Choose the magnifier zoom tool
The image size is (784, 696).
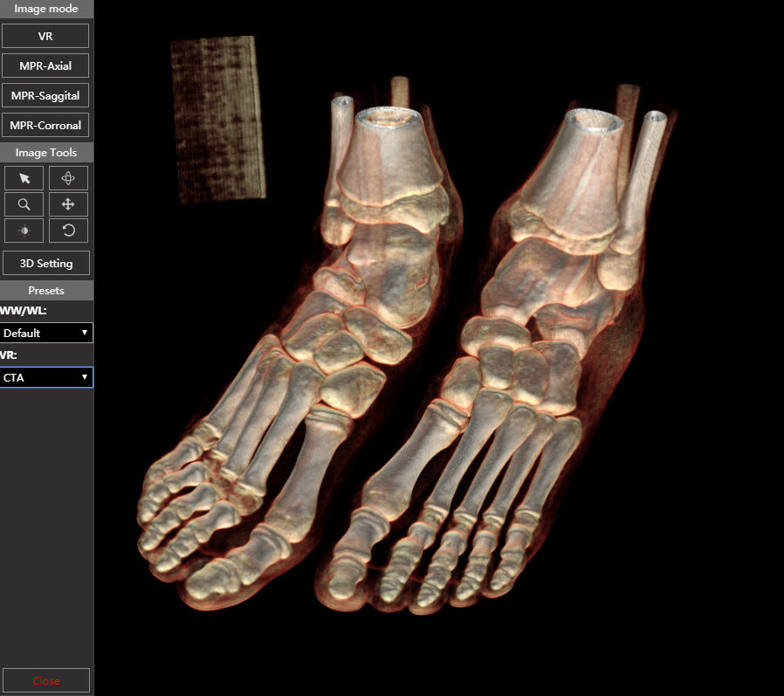[x=24, y=204]
